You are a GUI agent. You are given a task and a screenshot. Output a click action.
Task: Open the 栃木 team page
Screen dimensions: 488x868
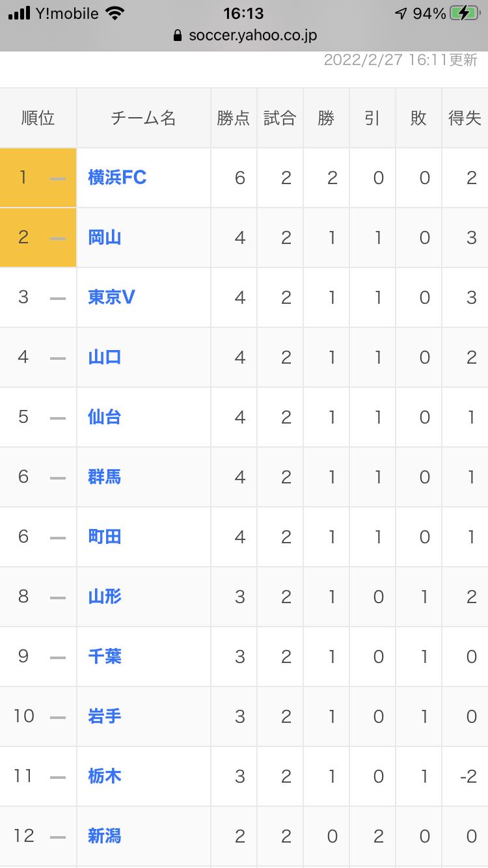tap(105, 776)
